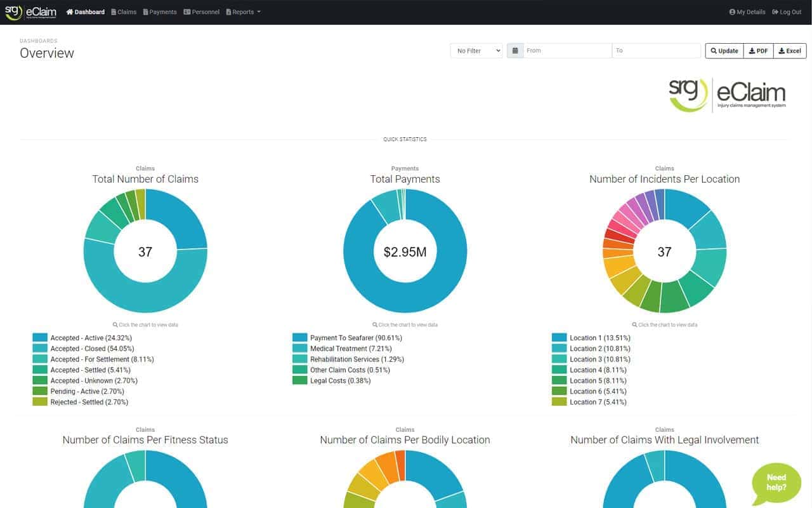
Task: Toggle Accepted - Settled legend swatch
Action: (x=40, y=370)
